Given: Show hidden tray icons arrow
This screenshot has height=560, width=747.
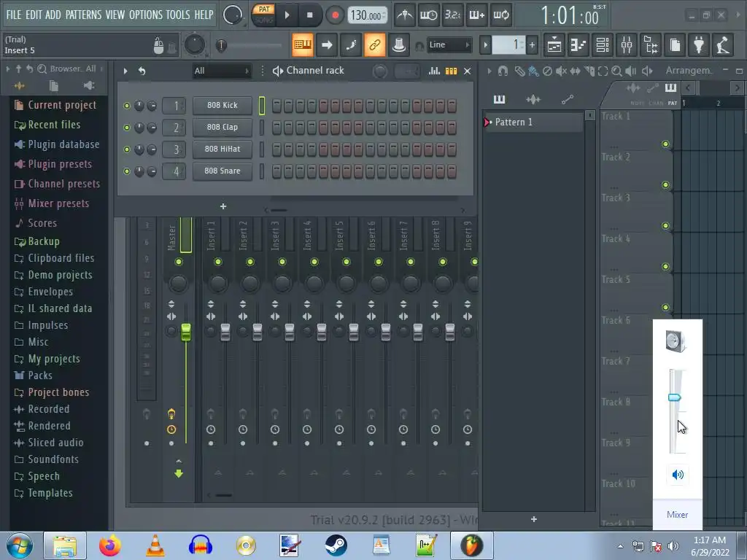Looking at the screenshot, I should [620, 546].
